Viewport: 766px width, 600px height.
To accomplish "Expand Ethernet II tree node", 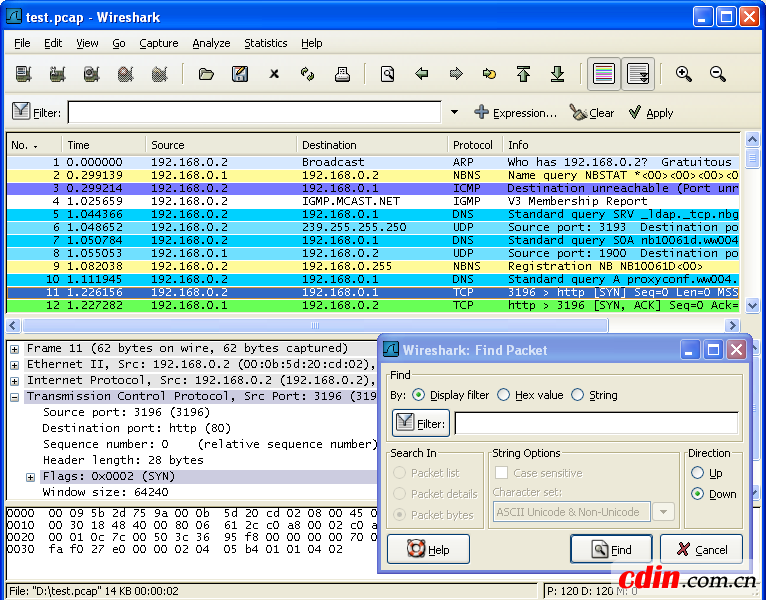I will [x=15, y=365].
